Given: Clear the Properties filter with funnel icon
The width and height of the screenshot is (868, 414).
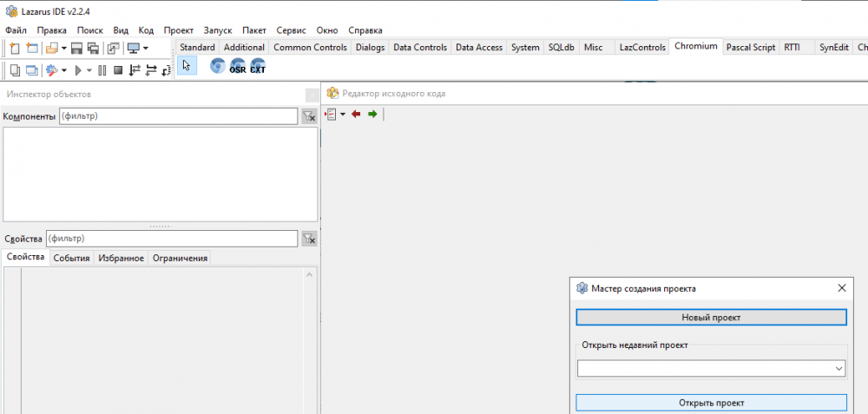Looking at the screenshot, I should [x=309, y=239].
